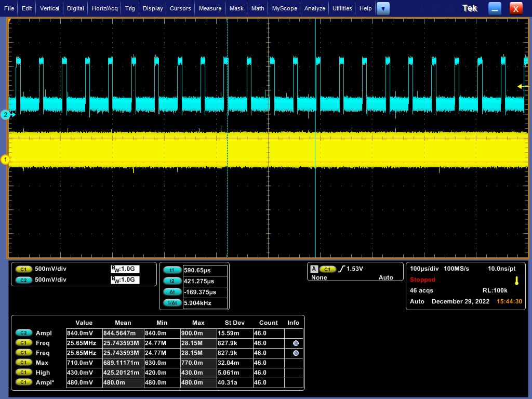Open the Trig menu

130,8
